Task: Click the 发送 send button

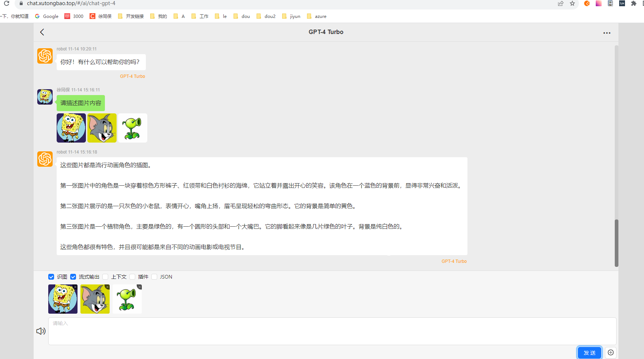Action: click(589, 352)
